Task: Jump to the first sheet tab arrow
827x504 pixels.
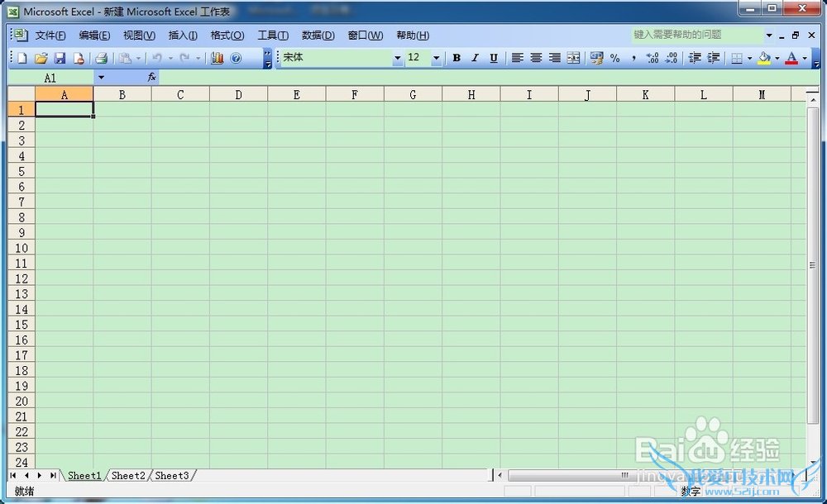Action: pyautogui.click(x=13, y=476)
